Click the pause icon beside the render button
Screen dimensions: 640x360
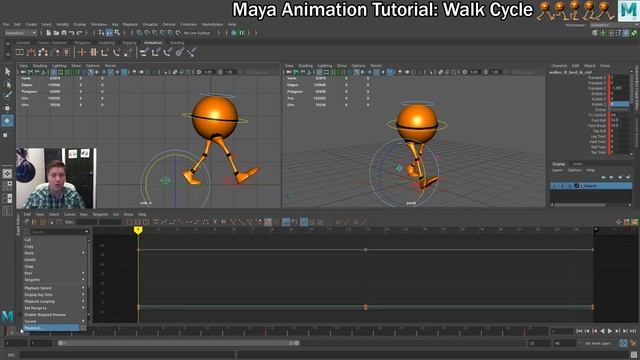coord(241,33)
